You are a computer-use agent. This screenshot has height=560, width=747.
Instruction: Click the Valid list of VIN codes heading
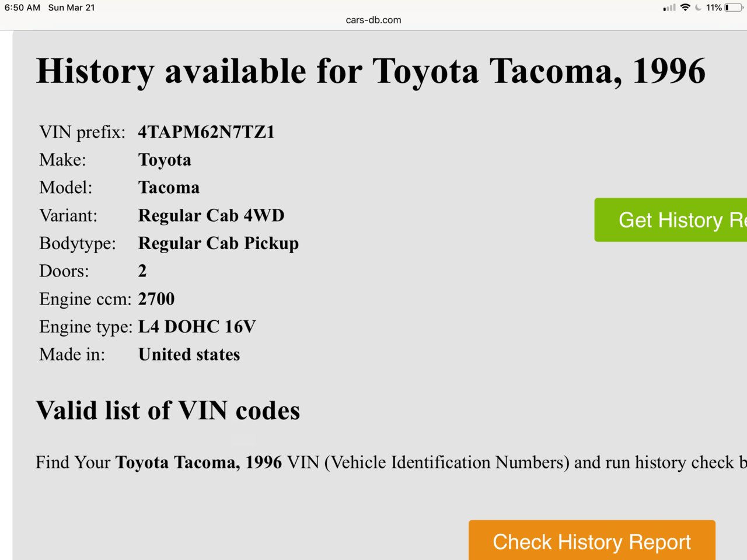[x=168, y=410]
